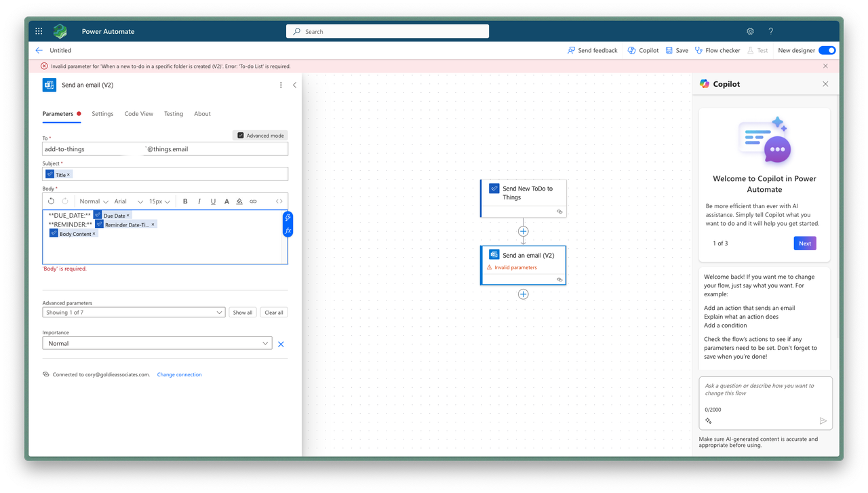Screen dimensions: 868x493
Task: Click the top Search box
Action: 387,31
